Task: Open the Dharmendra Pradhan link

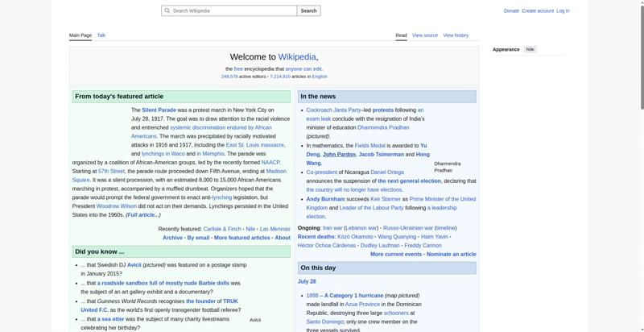Action: pos(383,127)
